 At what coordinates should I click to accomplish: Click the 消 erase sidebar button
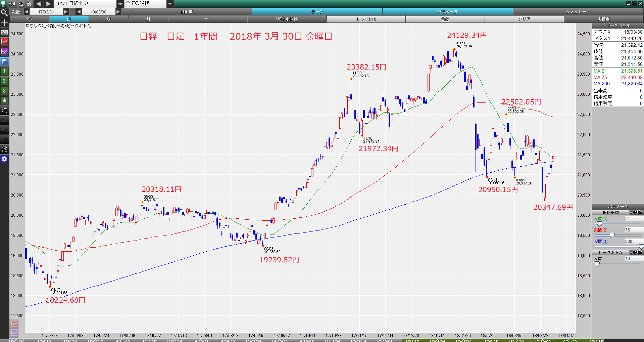(x=4, y=110)
